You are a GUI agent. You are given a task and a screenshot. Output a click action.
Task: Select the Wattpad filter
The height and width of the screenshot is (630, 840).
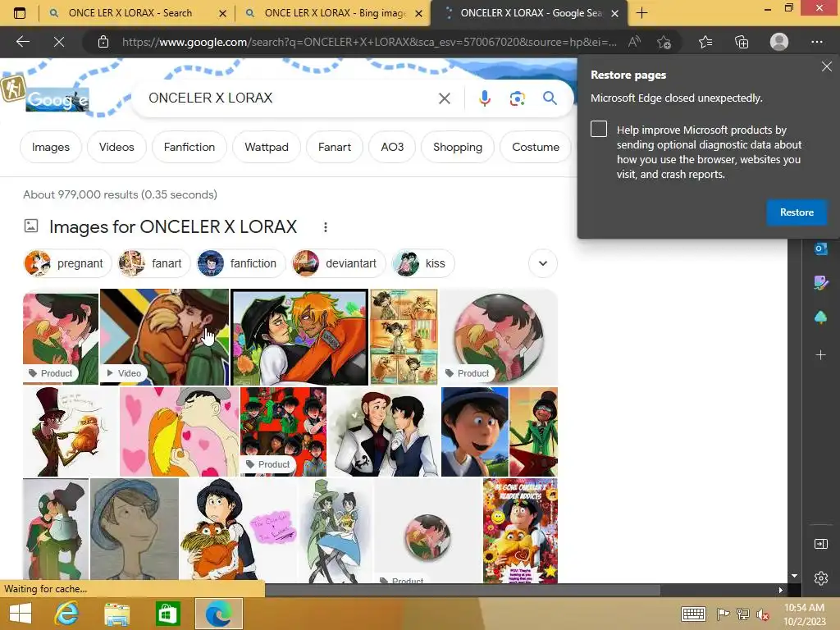[267, 147]
